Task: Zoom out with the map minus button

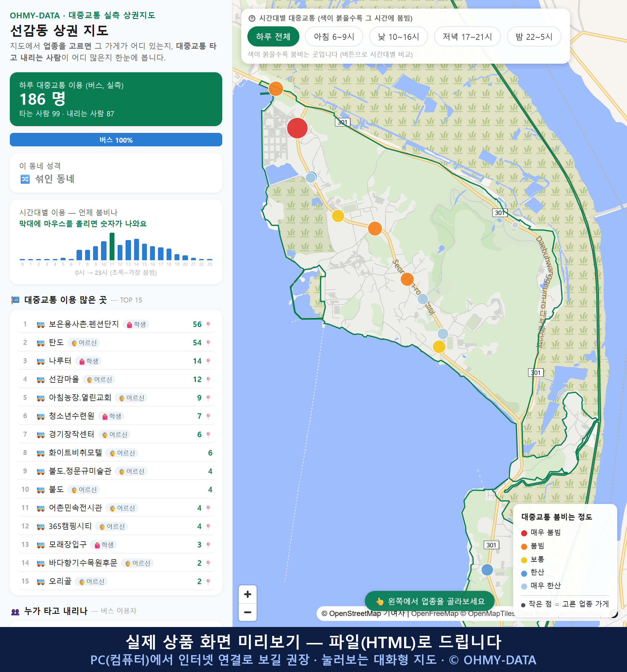Action: 247,612
